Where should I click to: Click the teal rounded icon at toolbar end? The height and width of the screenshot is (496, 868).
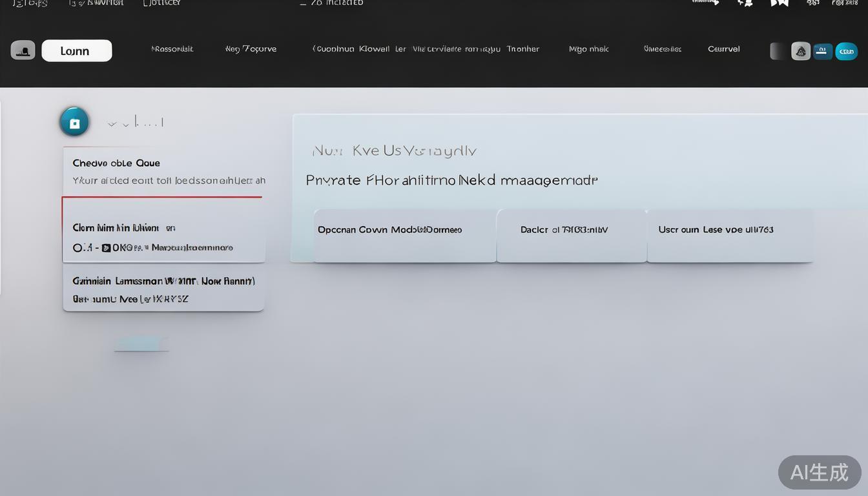pyautogui.click(x=846, y=51)
